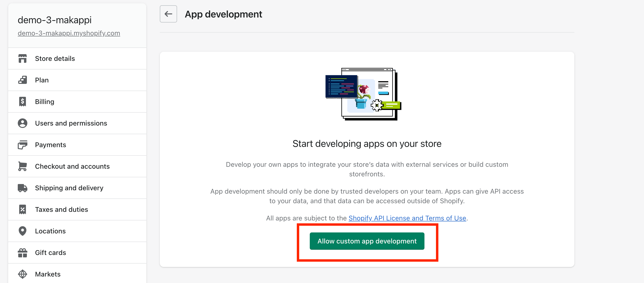Click the App development page title
This screenshot has width=644, height=283.
coord(223,14)
